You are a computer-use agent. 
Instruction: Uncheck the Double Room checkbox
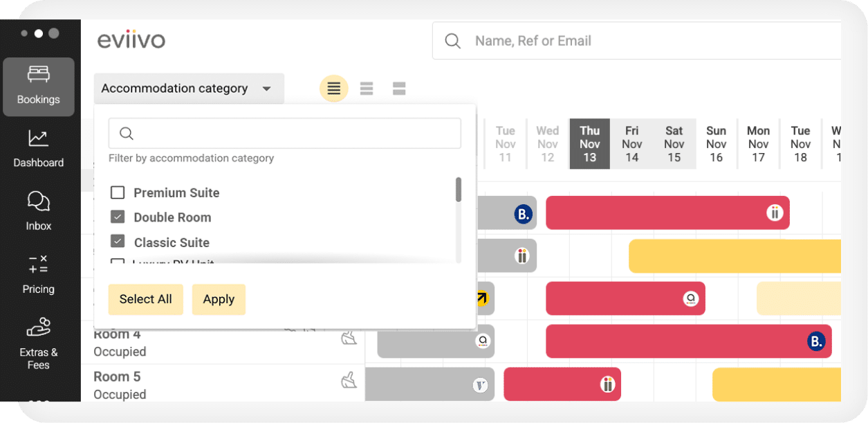pyautogui.click(x=118, y=217)
